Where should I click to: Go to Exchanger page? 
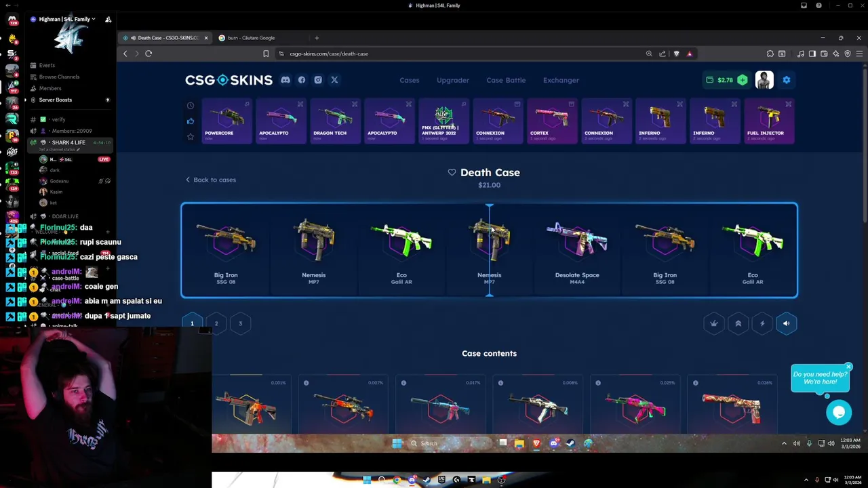[561, 80]
